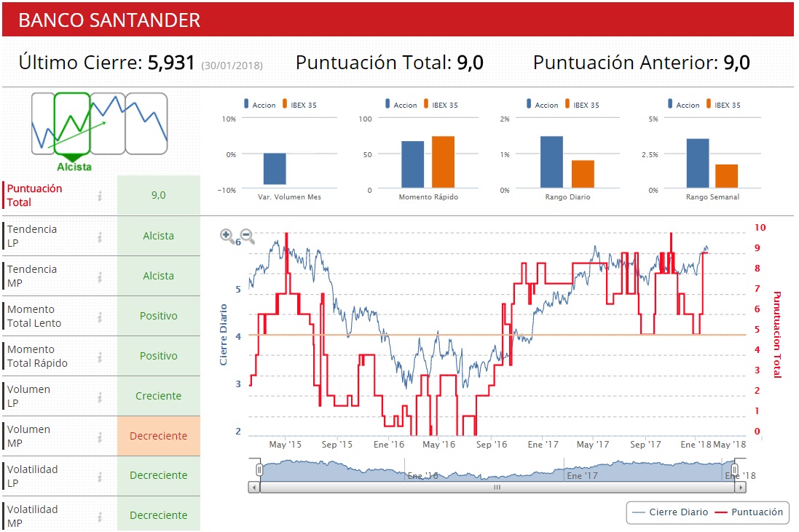Click the Ene '16 x-axis label on main chart

(x=389, y=445)
